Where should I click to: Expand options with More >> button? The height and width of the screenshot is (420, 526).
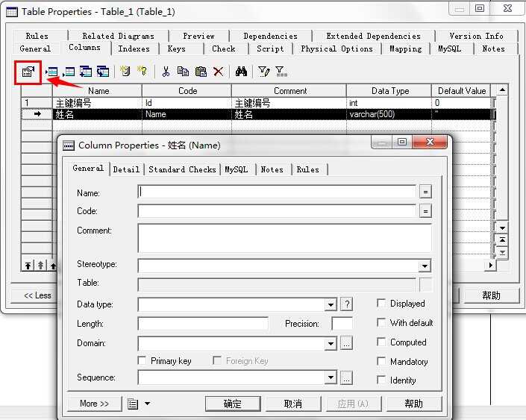tap(94, 404)
